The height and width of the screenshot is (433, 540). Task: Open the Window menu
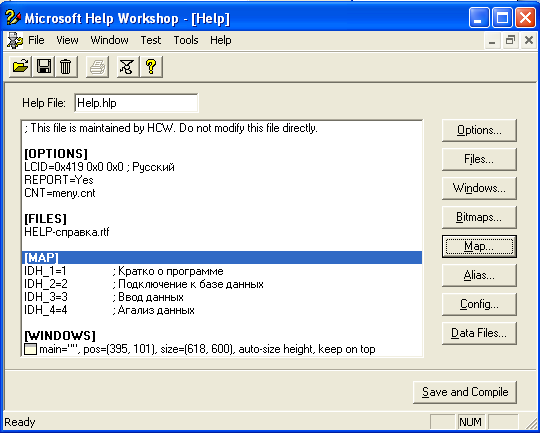pyautogui.click(x=109, y=40)
